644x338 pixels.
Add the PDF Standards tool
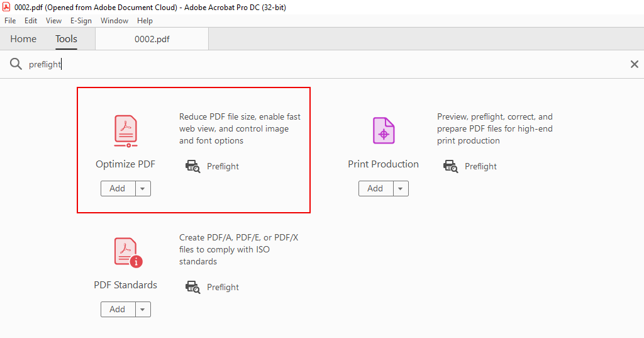pos(118,310)
